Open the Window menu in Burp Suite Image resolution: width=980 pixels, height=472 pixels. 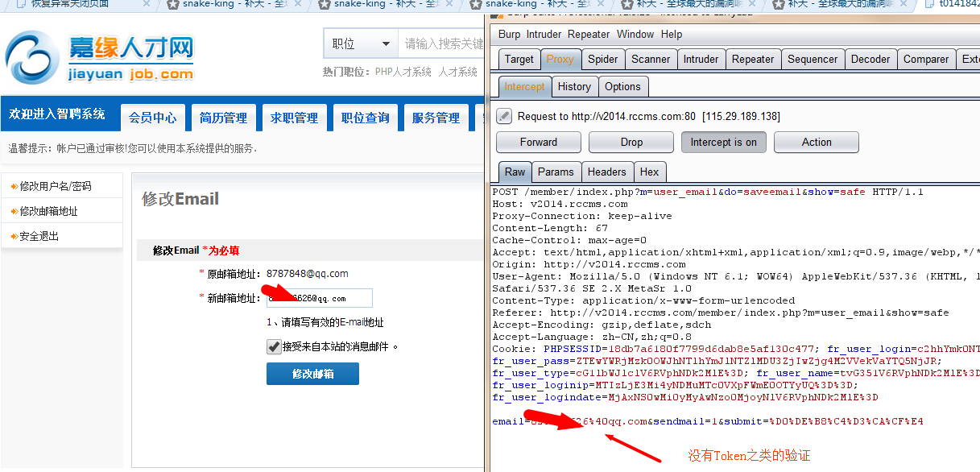[x=635, y=35]
